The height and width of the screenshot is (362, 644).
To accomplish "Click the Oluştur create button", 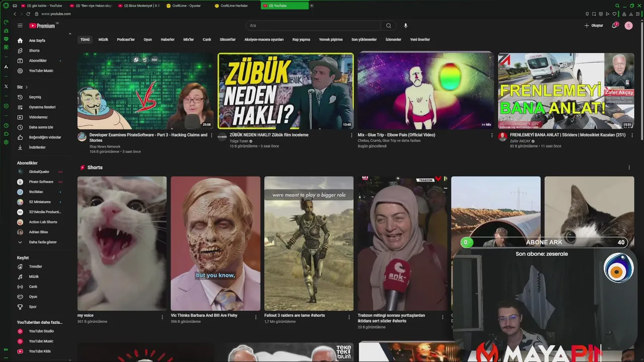I will pyautogui.click(x=594, y=26).
